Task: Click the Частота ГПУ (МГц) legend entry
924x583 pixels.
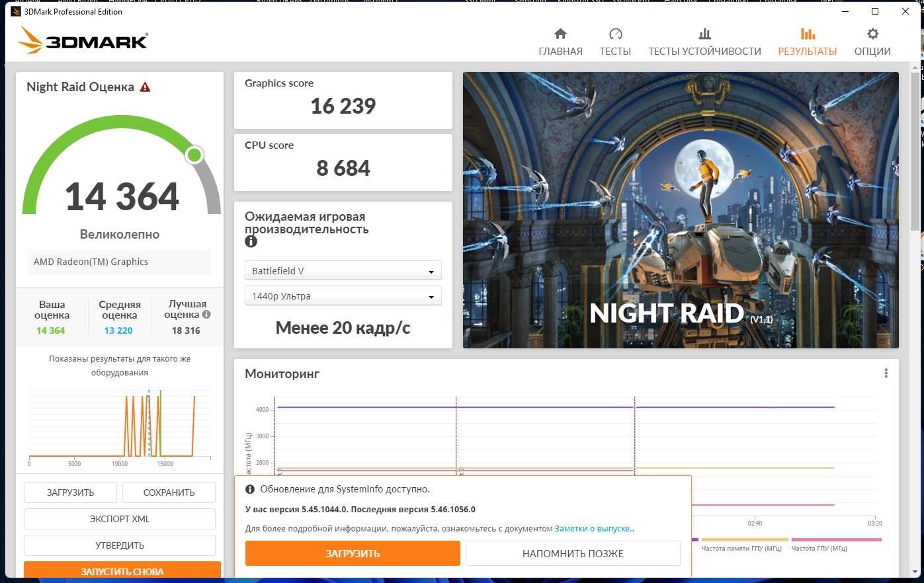Action: point(836,545)
